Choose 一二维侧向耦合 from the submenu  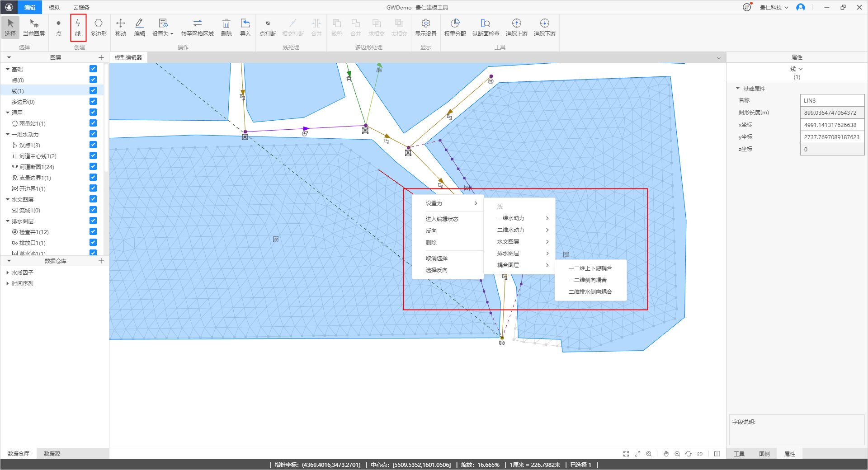click(x=587, y=280)
